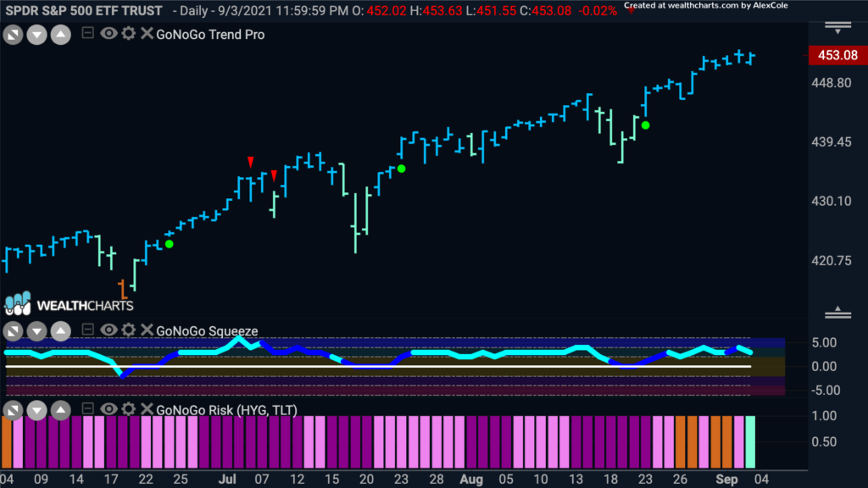Select the GoNoGo Squeeze label

pos(207,331)
